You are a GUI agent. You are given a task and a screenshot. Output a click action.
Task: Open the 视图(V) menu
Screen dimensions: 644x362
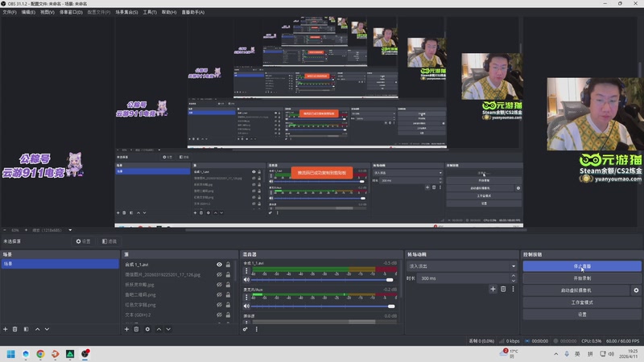pos(47,12)
